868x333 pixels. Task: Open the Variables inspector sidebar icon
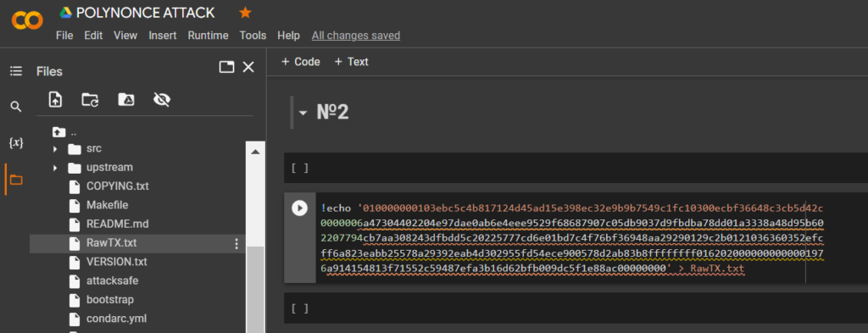point(16,142)
